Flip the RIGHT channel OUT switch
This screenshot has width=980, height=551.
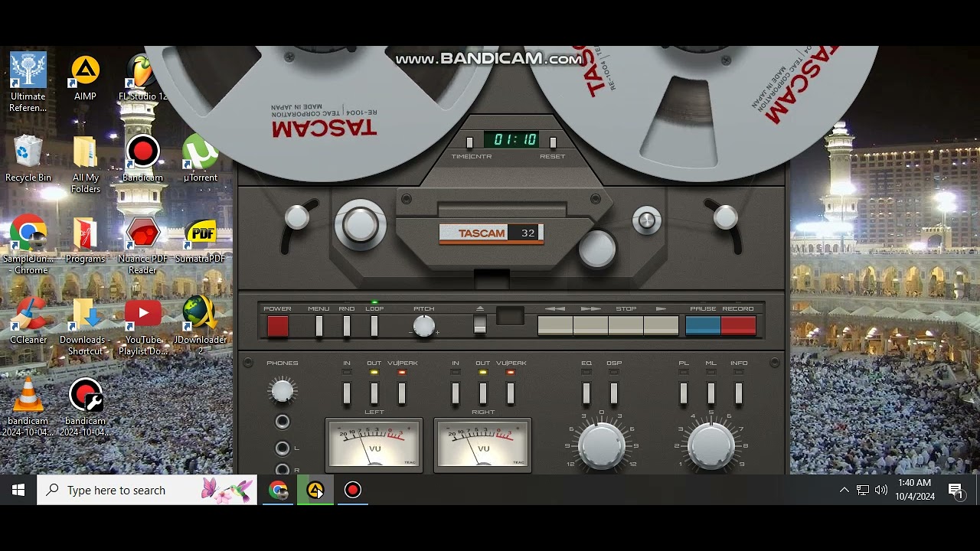tap(483, 393)
